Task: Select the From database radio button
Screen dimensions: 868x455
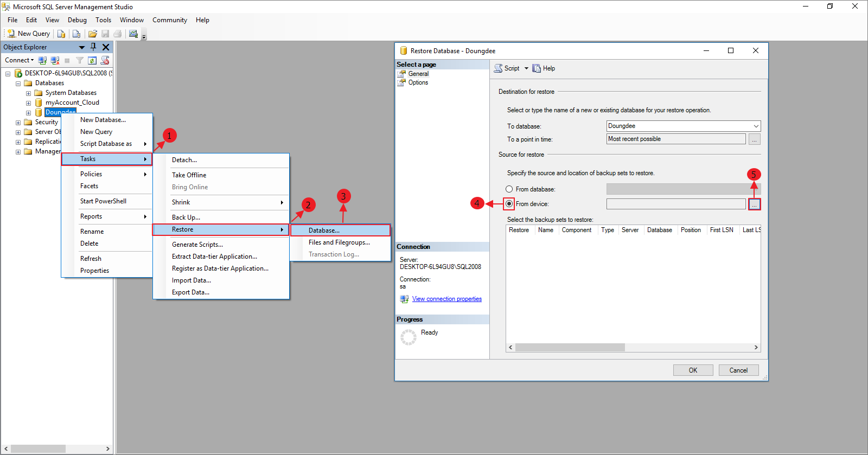Action: coord(509,189)
